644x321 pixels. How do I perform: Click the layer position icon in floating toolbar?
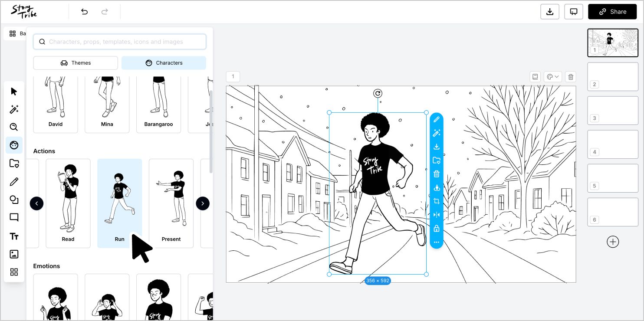pos(437,188)
